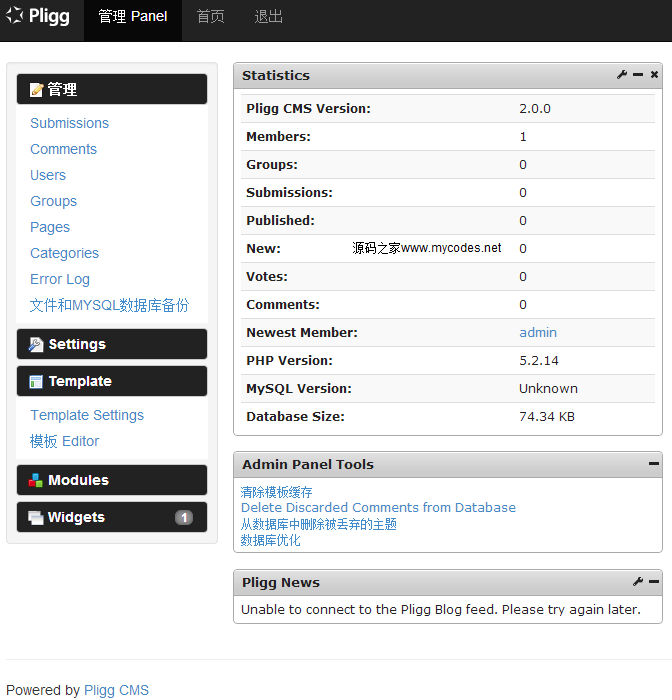
Task: Click the Pligg logo icon
Action: pyautogui.click(x=14, y=16)
